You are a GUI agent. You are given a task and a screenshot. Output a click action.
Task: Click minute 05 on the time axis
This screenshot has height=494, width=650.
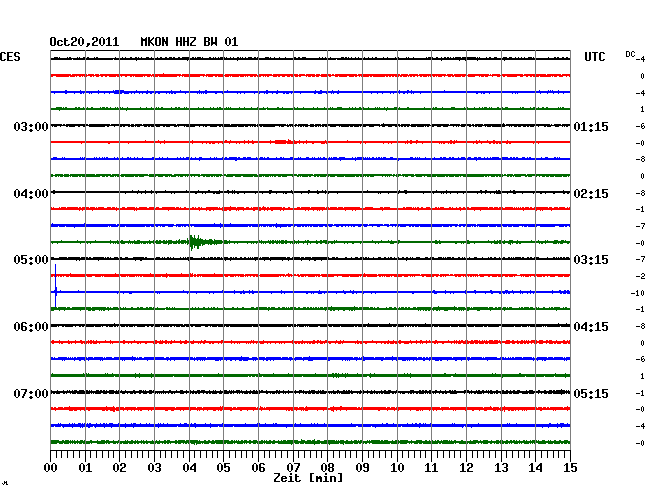pyautogui.click(x=223, y=467)
